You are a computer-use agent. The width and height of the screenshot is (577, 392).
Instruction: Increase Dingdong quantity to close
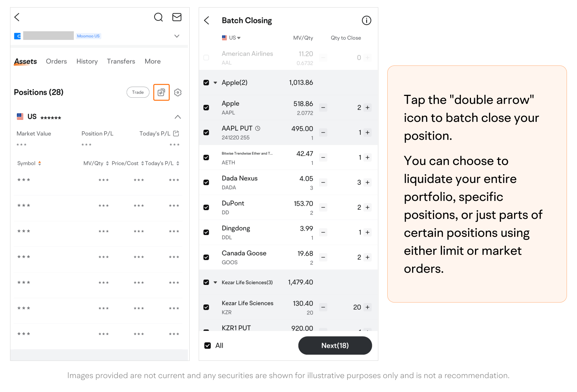368,232
